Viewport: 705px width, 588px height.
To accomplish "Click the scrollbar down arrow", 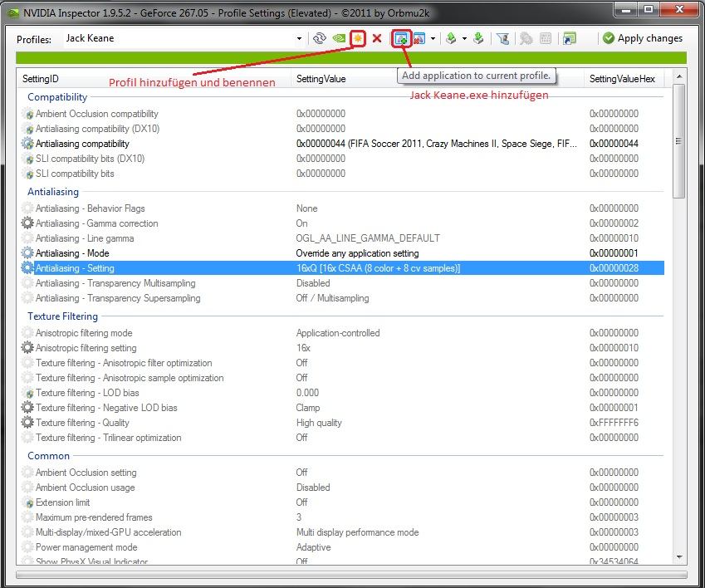I will 679,557.
